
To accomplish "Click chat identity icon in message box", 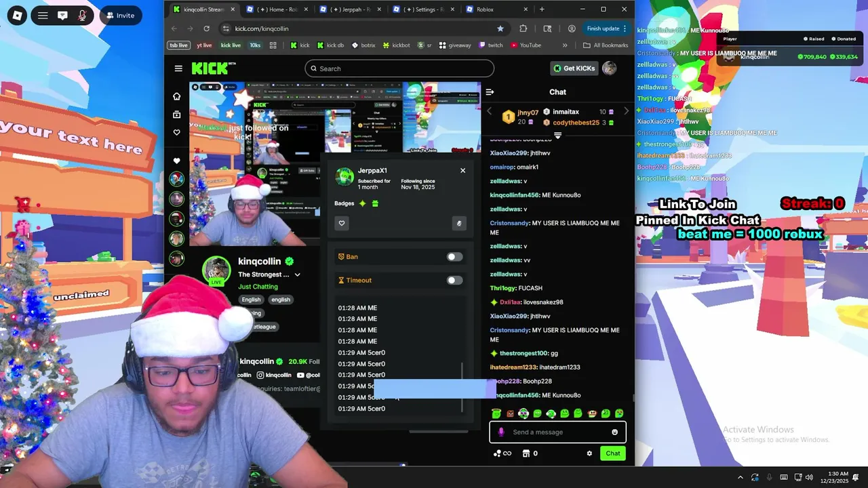I will coord(501,432).
